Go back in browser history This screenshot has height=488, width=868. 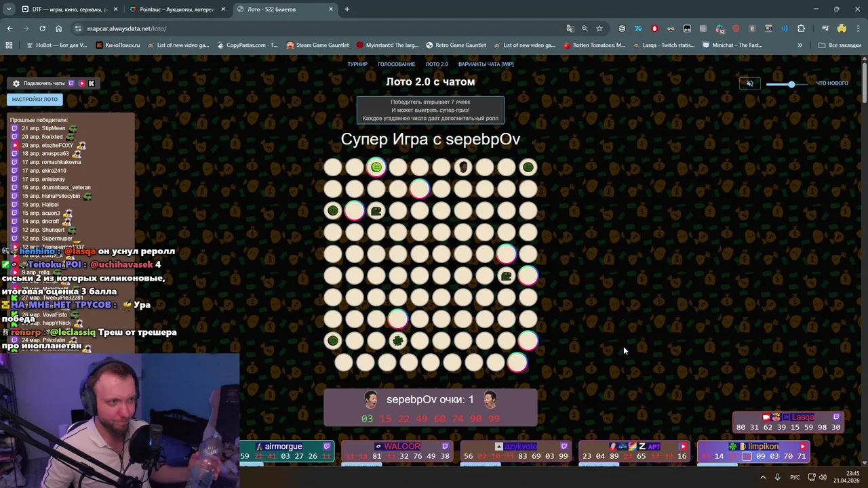pos(9,28)
